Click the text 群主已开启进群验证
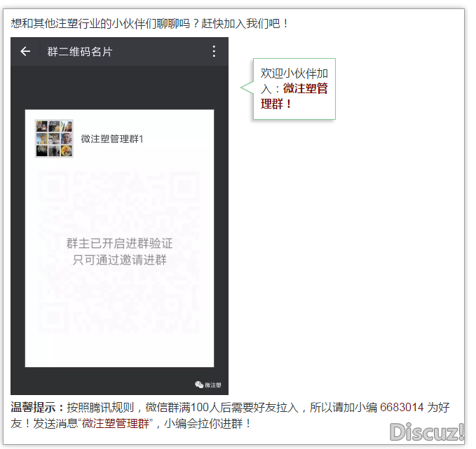 (x=119, y=243)
